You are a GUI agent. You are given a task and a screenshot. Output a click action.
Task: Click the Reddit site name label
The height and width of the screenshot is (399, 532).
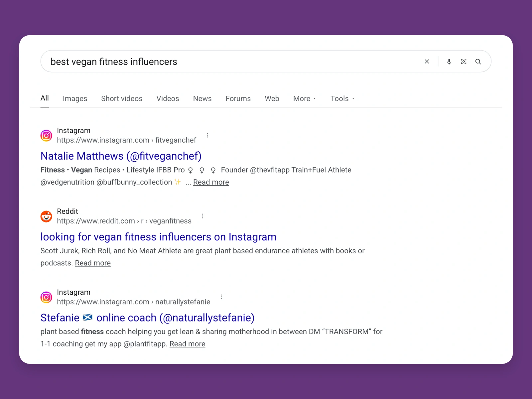[x=67, y=211]
